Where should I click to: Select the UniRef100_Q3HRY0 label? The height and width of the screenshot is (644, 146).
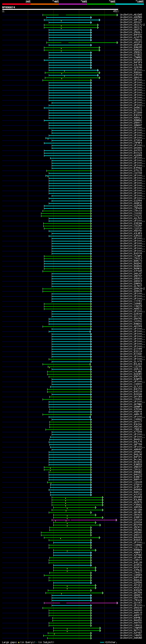coord(131,517)
